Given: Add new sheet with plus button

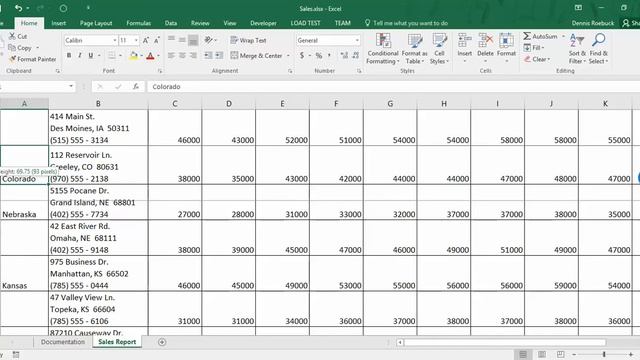Looking at the screenshot, I should pos(162,342).
